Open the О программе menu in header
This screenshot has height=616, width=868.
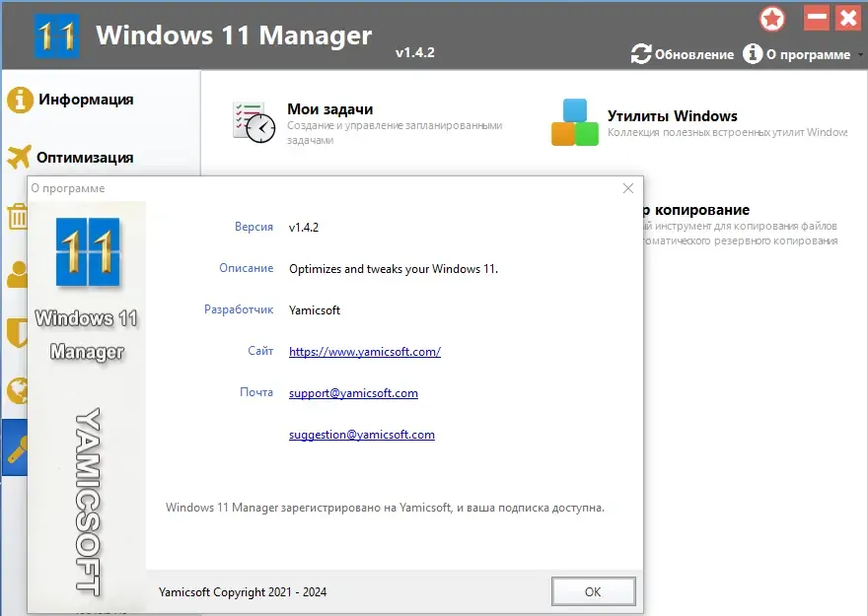(x=797, y=54)
